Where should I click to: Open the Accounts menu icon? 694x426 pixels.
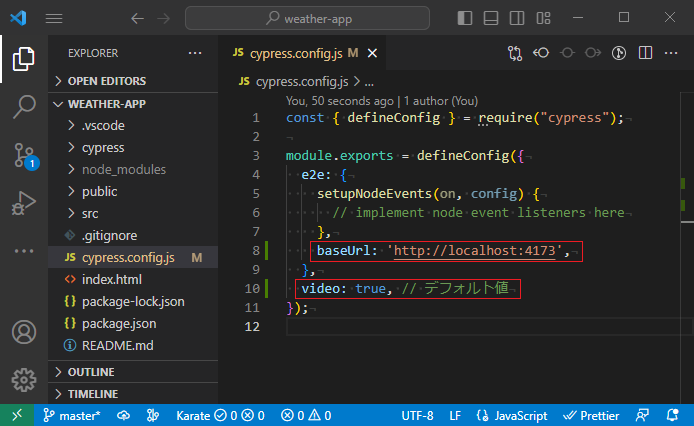23,332
